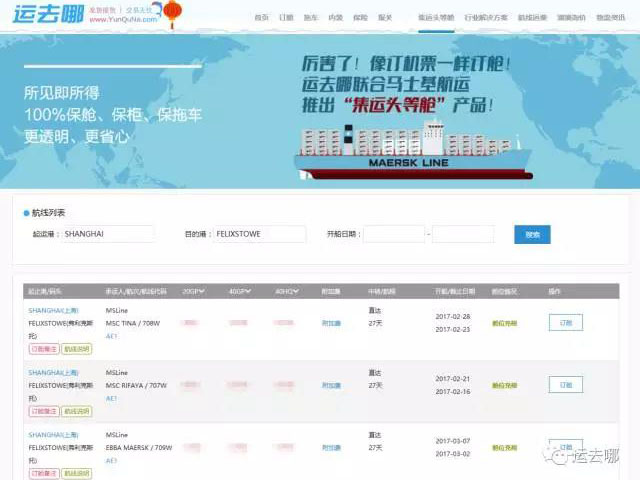
Task: Expand the 40HQ column dropdown arrow
Action: 296,291
